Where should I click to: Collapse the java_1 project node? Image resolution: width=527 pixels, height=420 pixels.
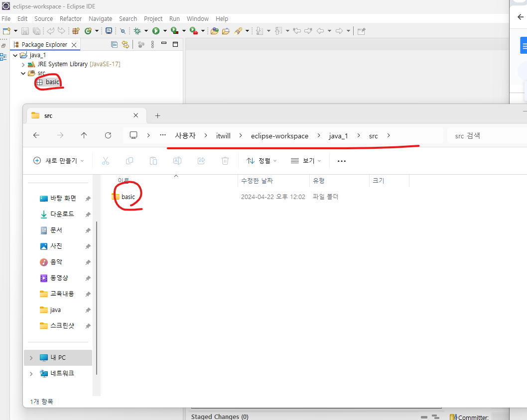pyautogui.click(x=15, y=55)
